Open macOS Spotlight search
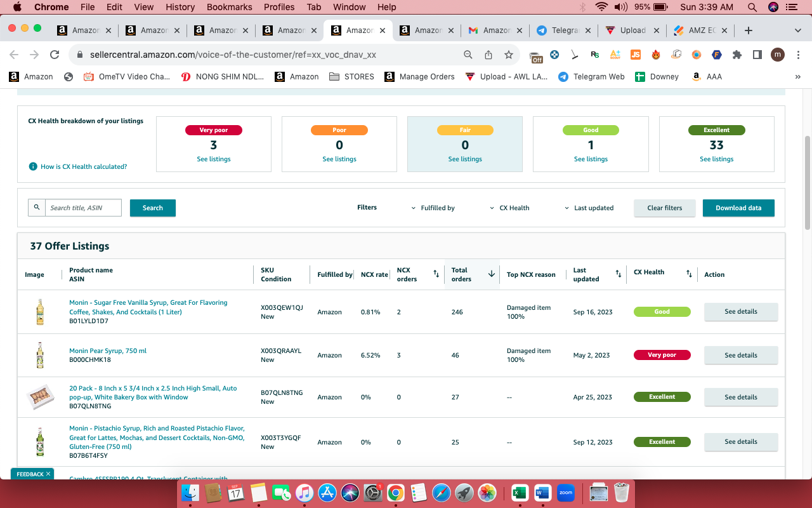Viewport: 812px width, 508px height. [752, 7]
